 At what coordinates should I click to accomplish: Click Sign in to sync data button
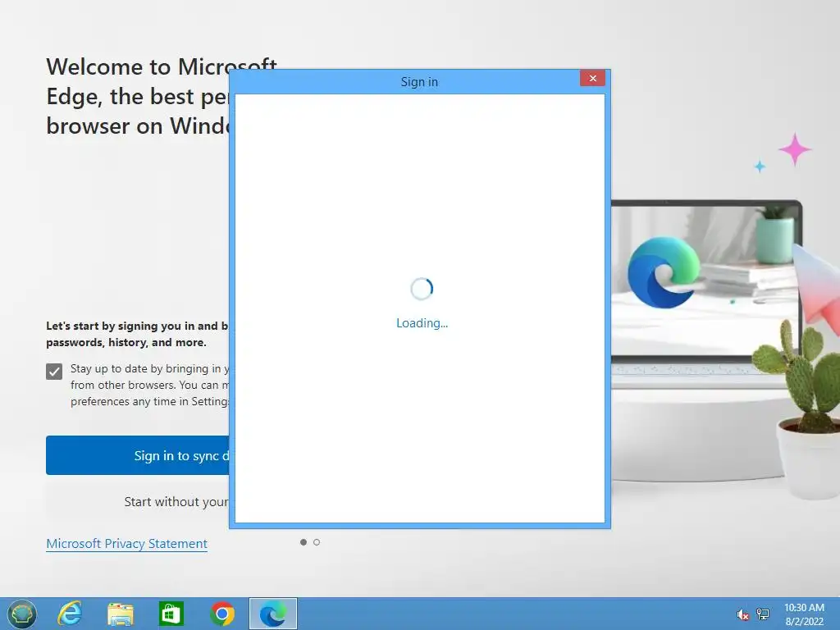coord(138,455)
